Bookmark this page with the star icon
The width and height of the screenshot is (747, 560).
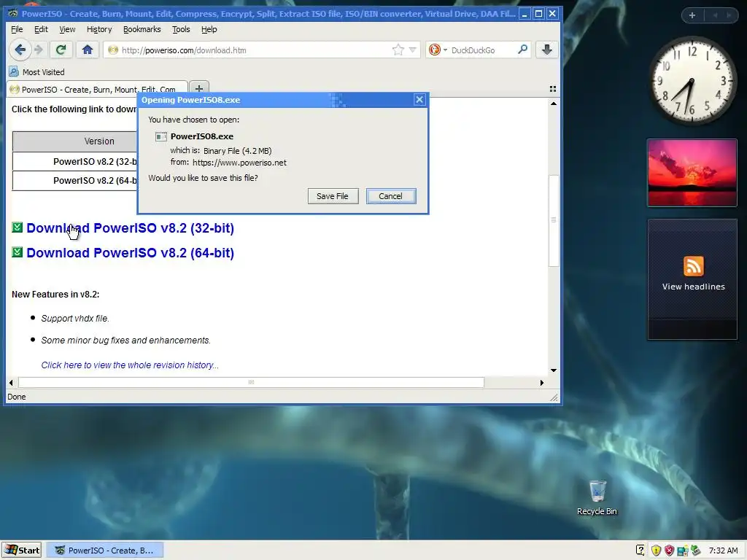[398, 50]
